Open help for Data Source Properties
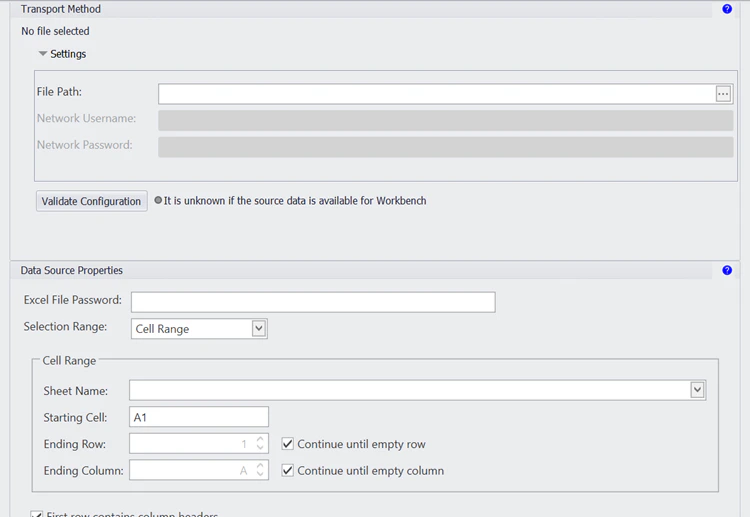This screenshot has width=750, height=517. click(x=727, y=270)
